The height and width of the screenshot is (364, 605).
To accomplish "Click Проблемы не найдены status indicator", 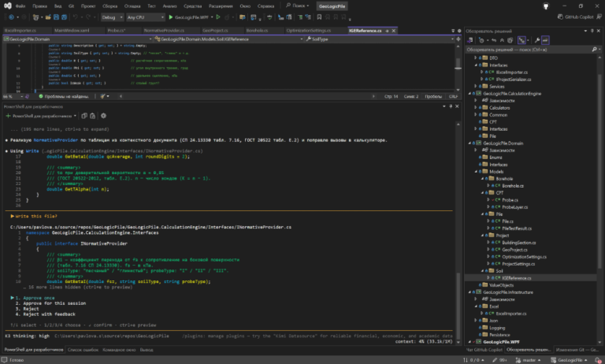I will (x=64, y=96).
